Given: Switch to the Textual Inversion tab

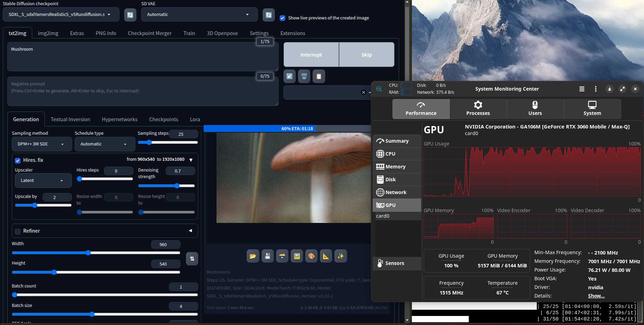Looking at the screenshot, I should 70,119.
